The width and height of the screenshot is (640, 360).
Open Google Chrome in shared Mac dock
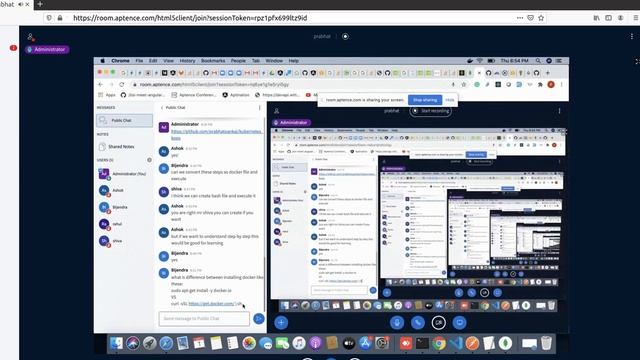(x=439, y=343)
